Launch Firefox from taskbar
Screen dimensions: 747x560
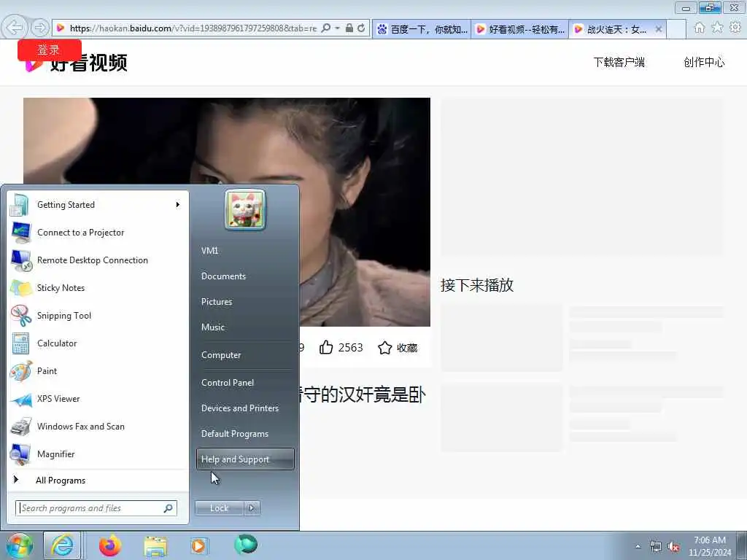point(110,545)
